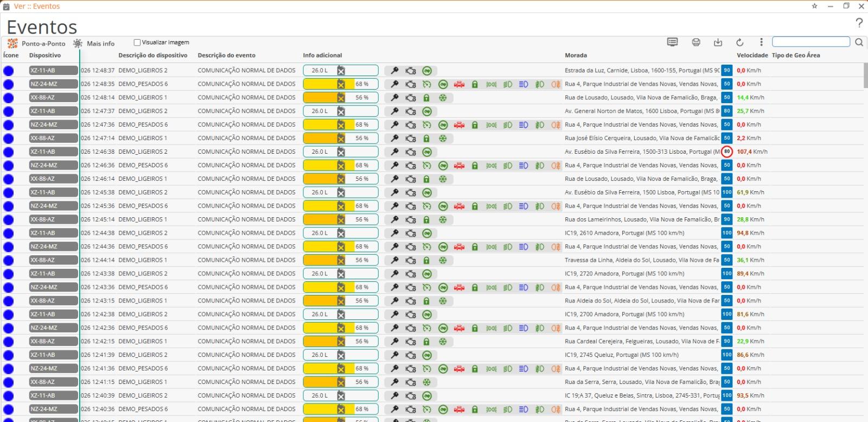Click the search magnifier icon
Viewport: 868px width, 422px height.
point(859,42)
